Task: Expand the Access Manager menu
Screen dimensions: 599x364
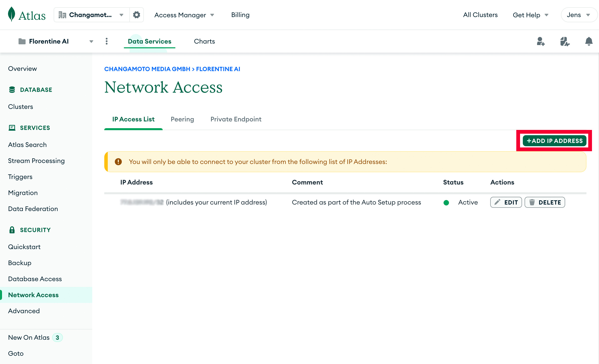Action: [184, 15]
